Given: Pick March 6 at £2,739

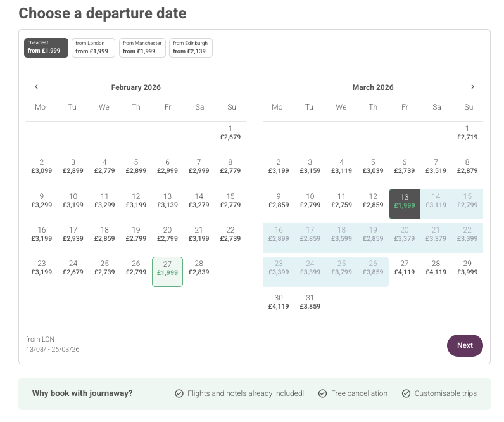Looking at the screenshot, I should coord(405,166).
